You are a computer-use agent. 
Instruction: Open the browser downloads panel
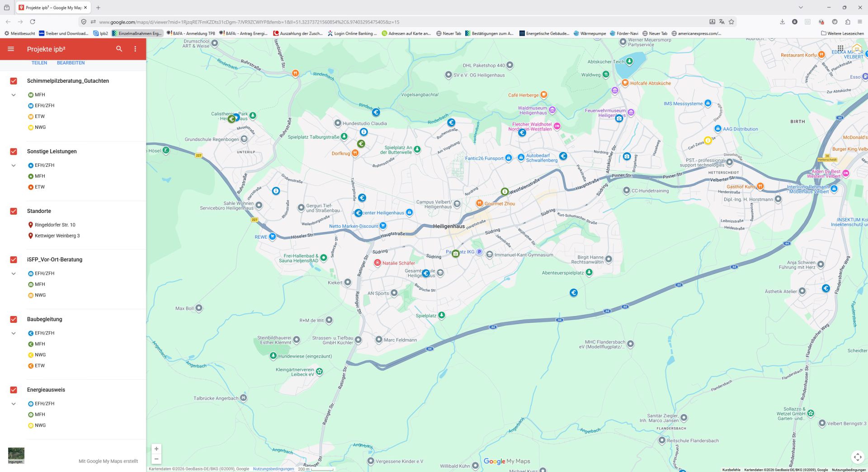pyautogui.click(x=782, y=22)
